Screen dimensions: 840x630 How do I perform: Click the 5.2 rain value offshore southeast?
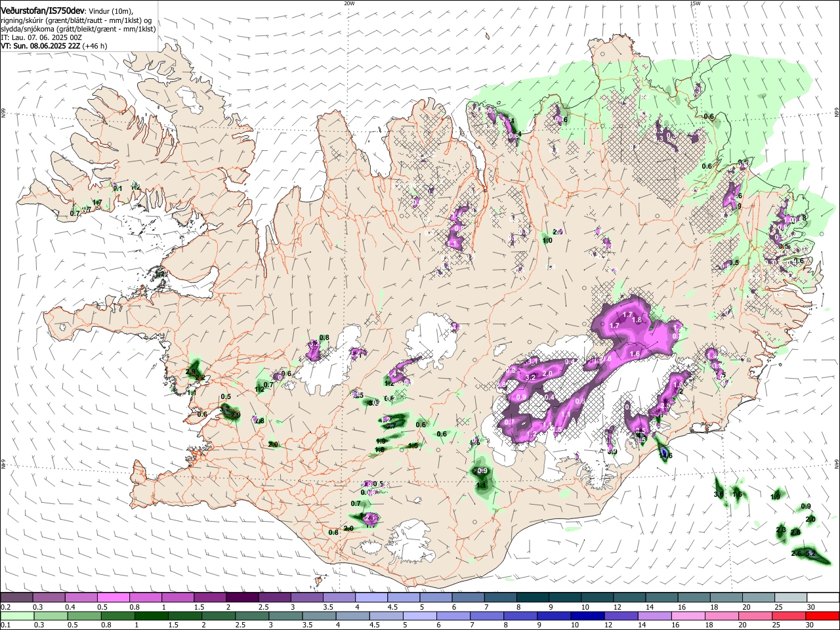click(x=810, y=554)
